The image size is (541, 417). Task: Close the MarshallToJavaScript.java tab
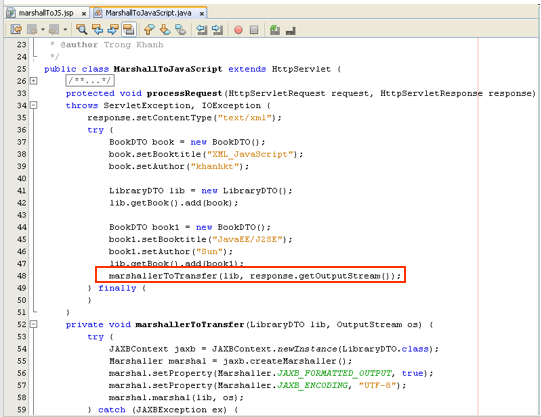coord(202,13)
